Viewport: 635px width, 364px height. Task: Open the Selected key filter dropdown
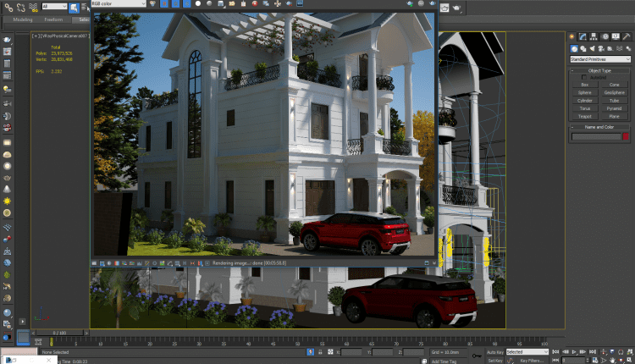[527, 352]
